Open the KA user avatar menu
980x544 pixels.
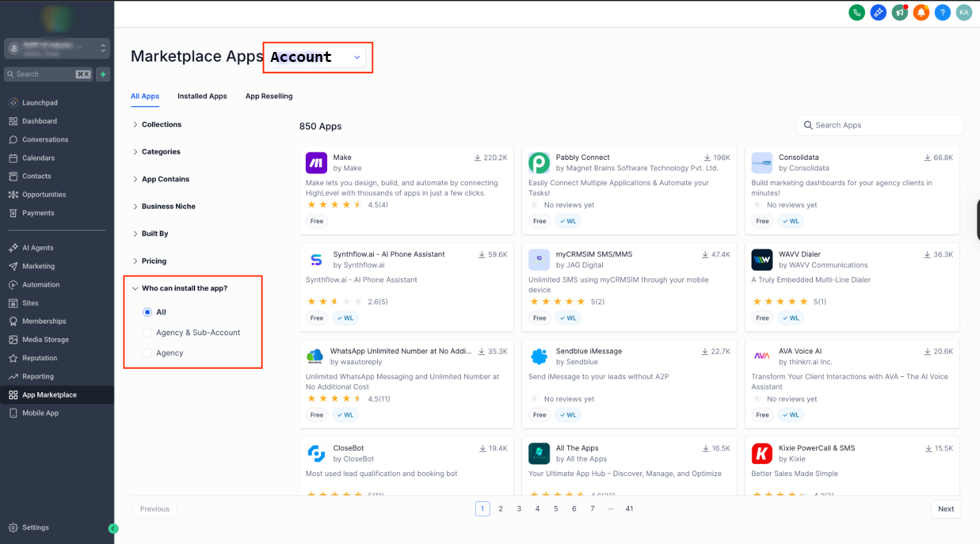pyautogui.click(x=964, y=12)
